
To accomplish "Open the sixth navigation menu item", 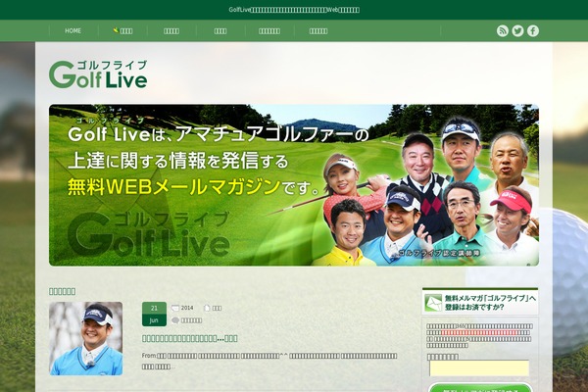I will coord(318,31).
